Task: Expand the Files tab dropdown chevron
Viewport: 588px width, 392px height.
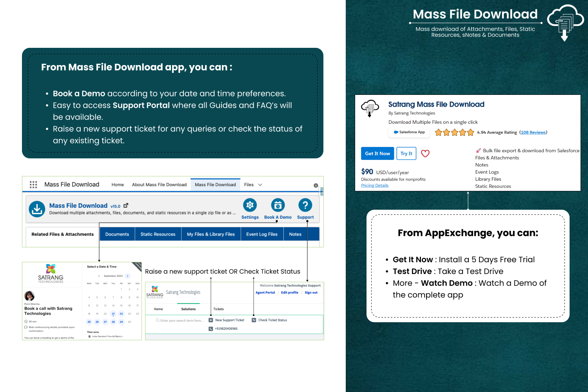Action: [x=260, y=185]
